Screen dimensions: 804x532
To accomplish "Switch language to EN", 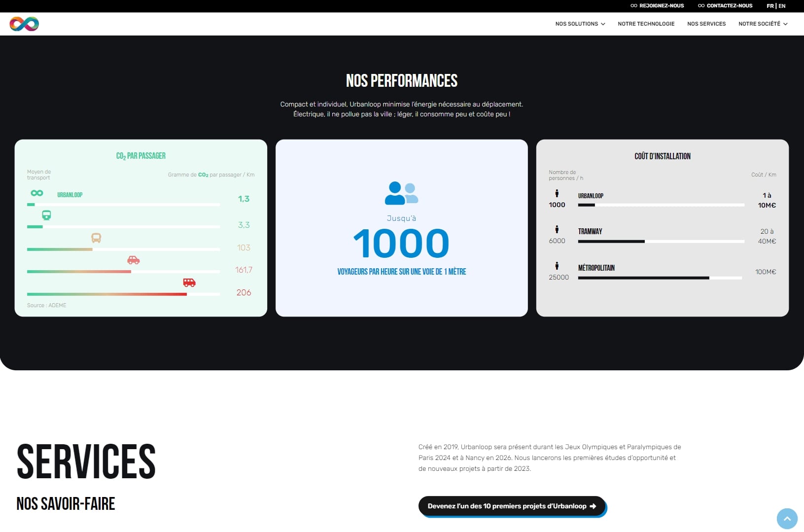I will pos(782,6).
